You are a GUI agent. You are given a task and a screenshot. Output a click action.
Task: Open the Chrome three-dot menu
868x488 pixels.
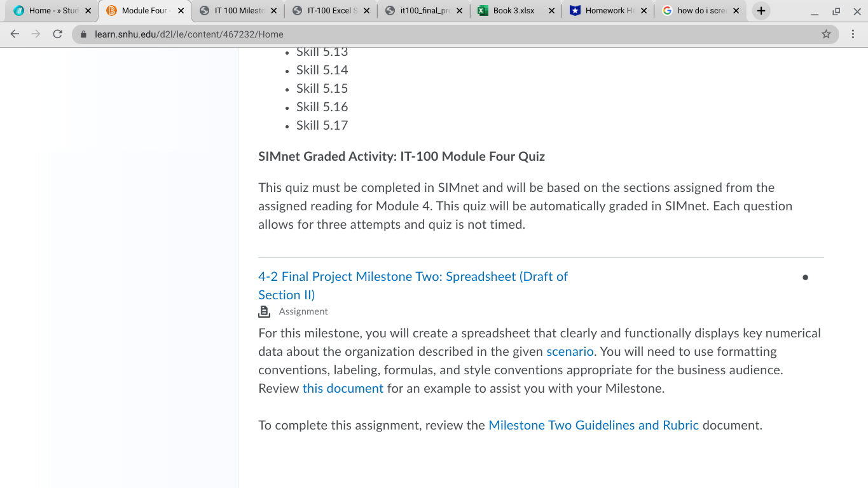tap(853, 34)
